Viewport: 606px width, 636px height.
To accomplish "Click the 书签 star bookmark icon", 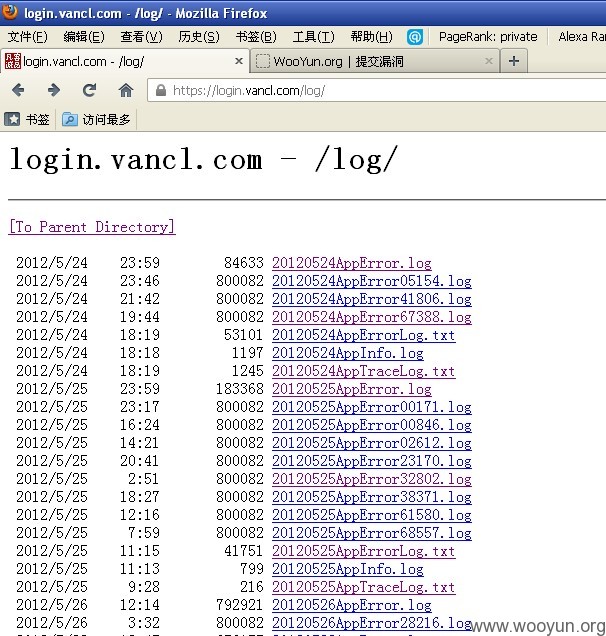I will (12, 119).
